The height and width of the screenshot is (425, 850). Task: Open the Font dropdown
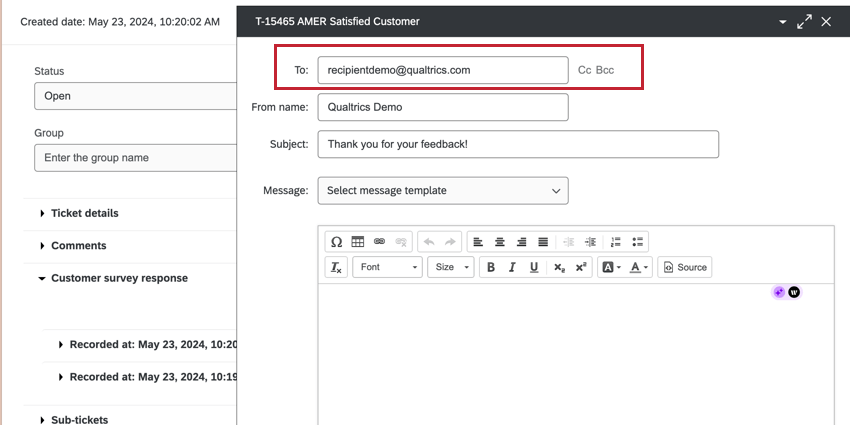pyautogui.click(x=388, y=267)
